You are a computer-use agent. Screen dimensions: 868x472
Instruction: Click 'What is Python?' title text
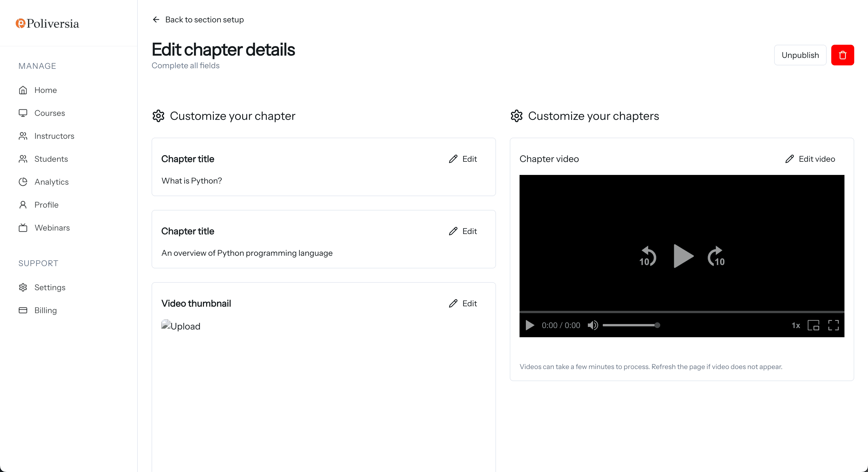(192, 181)
